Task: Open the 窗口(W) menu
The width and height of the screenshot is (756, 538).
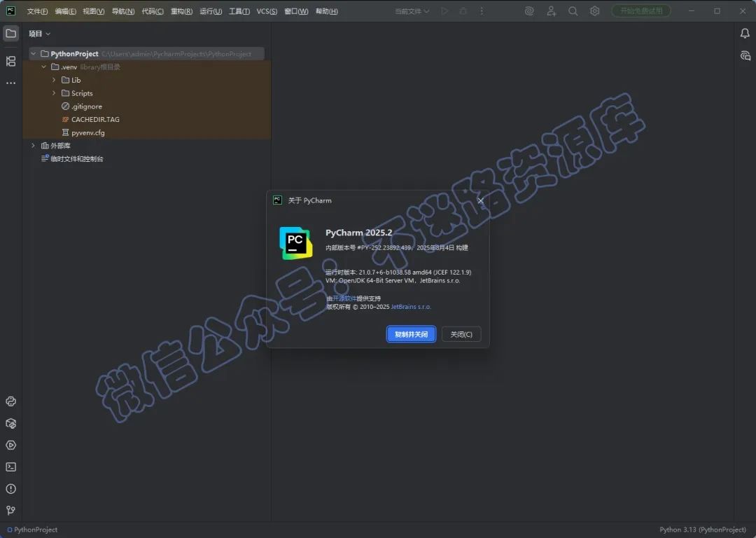Action: (296, 11)
